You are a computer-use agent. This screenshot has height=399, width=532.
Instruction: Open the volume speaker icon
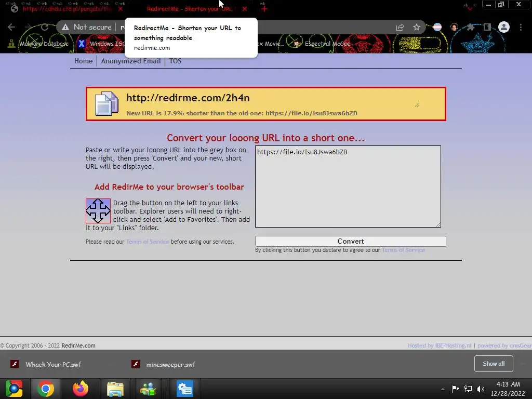click(x=481, y=389)
